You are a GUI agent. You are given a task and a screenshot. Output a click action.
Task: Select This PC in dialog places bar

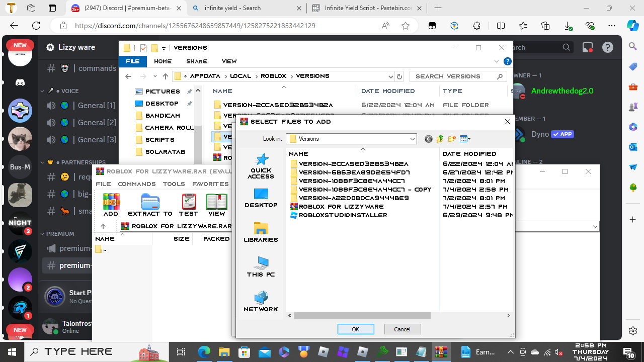[x=261, y=267]
